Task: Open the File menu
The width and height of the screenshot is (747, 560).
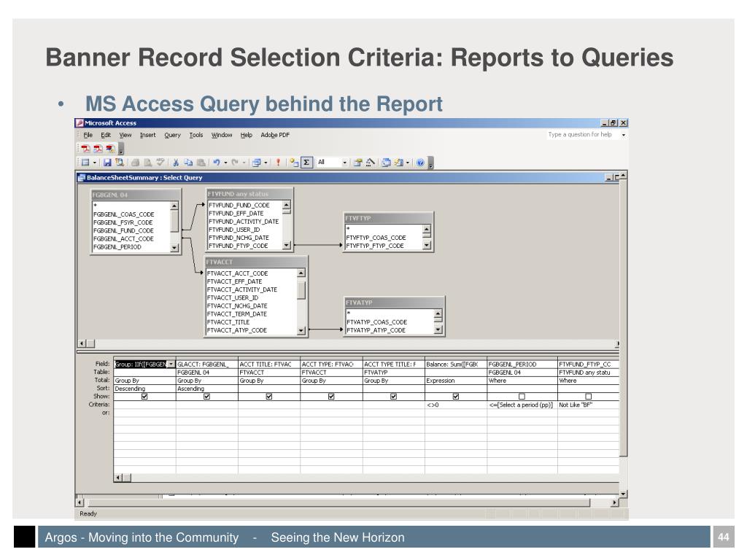Action: pyautogui.click(x=88, y=135)
